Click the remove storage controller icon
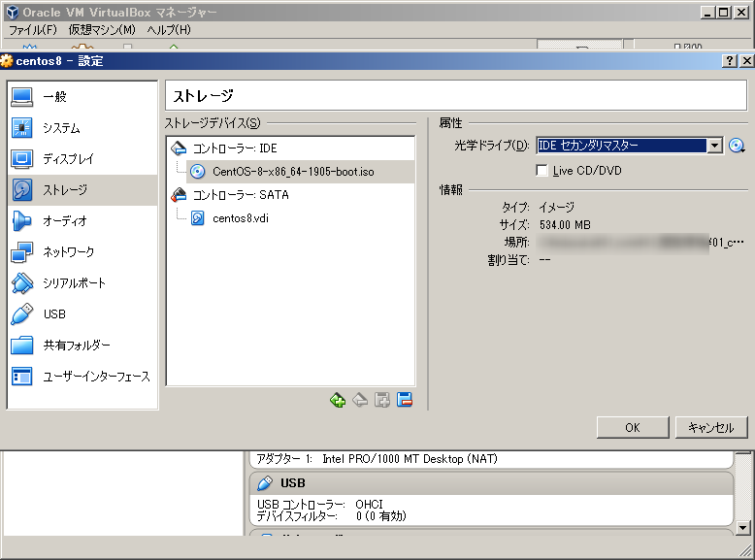Viewport: 755px width, 560px height. click(x=405, y=400)
